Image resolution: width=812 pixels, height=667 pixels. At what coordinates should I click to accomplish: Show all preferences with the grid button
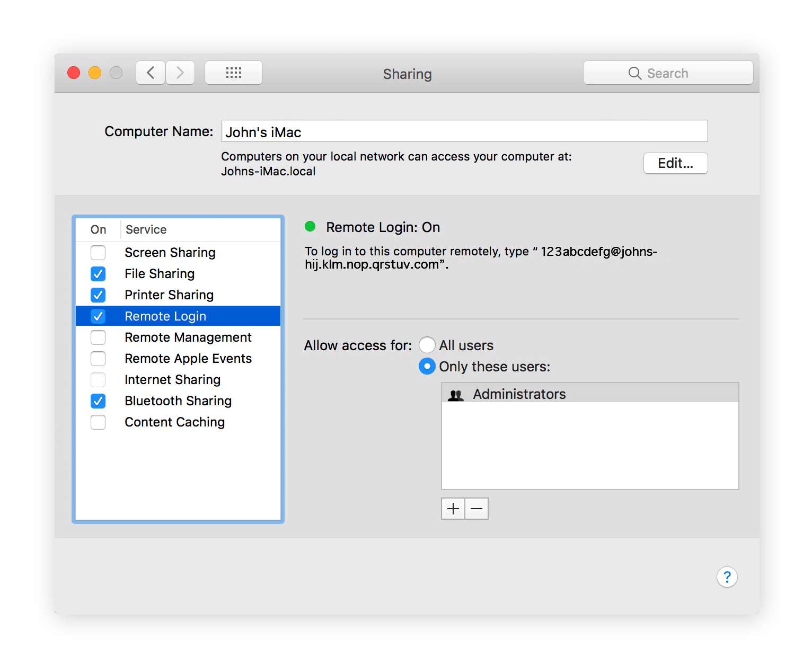(234, 73)
